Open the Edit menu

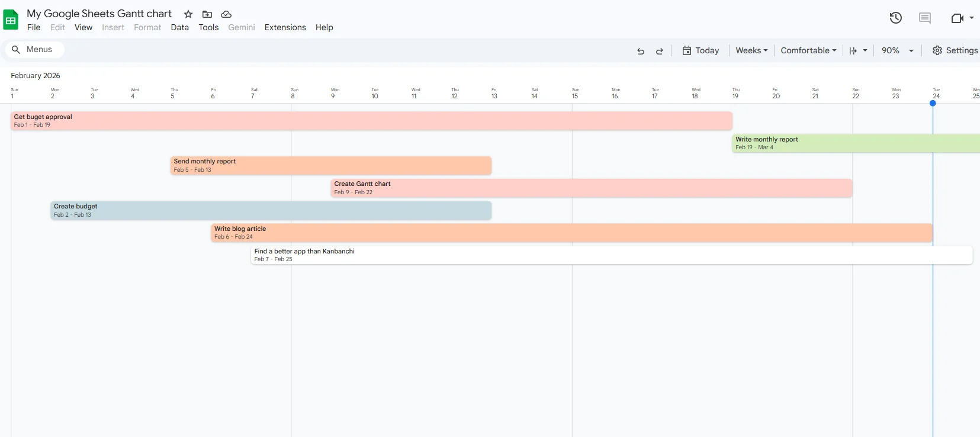tap(57, 27)
